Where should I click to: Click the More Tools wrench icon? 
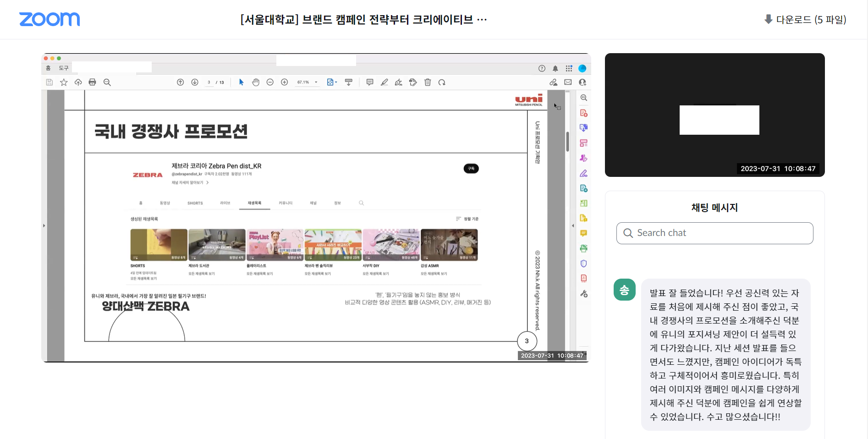583,294
